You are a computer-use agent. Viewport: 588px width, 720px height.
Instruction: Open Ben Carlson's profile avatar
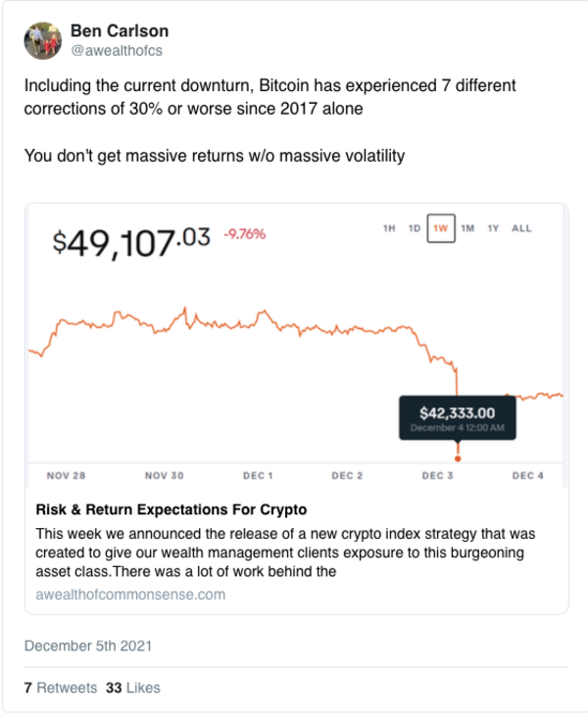pyautogui.click(x=43, y=40)
